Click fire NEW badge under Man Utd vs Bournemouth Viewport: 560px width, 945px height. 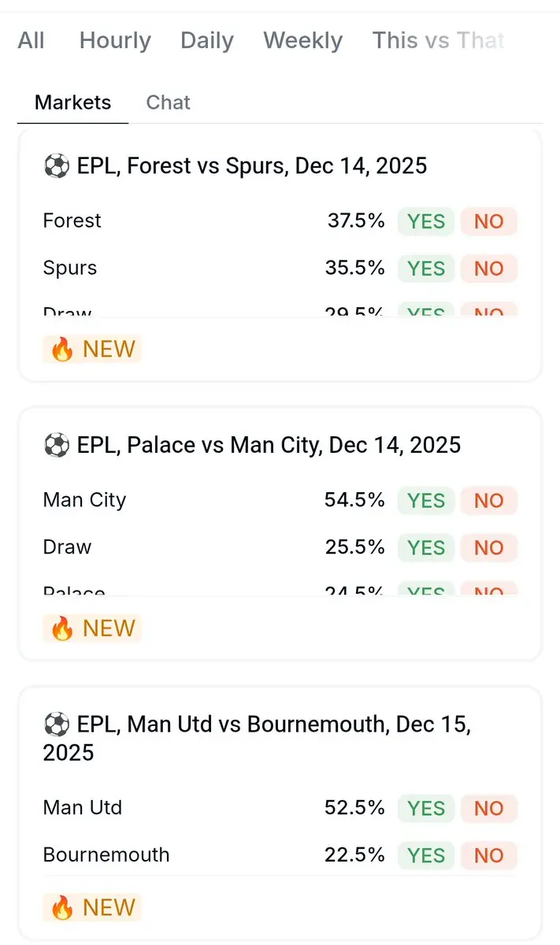pos(92,907)
